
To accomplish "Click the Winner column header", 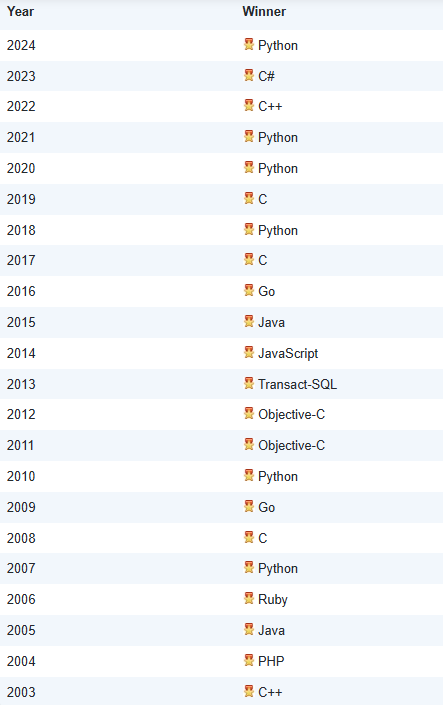I will 264,11.
